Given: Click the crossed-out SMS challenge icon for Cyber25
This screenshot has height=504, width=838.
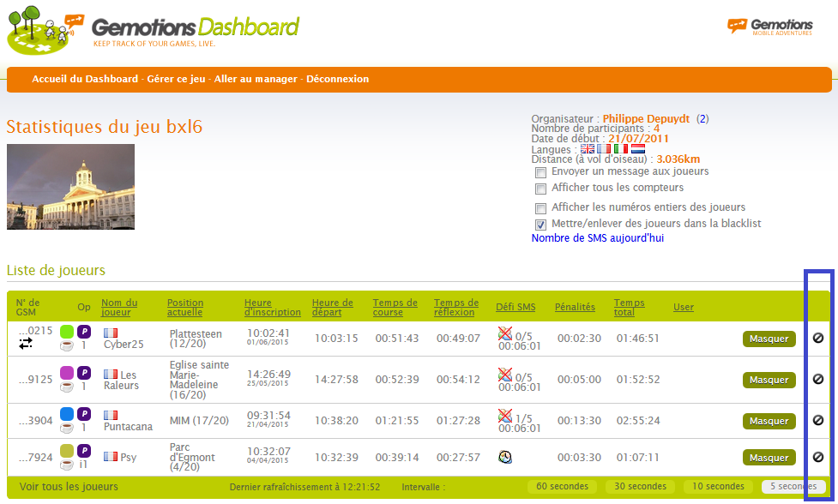Looking at the screenshot, I should coord(504,333).
